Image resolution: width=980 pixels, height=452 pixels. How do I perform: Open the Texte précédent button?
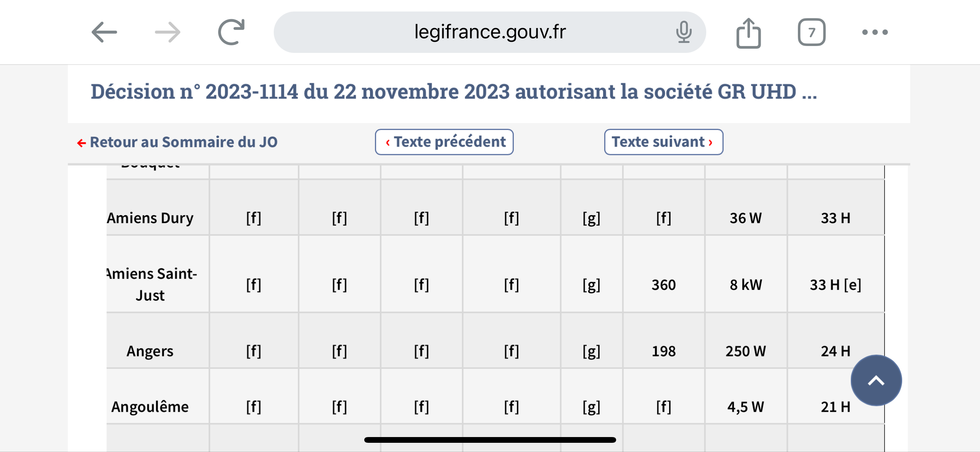(x=444, y=142)
